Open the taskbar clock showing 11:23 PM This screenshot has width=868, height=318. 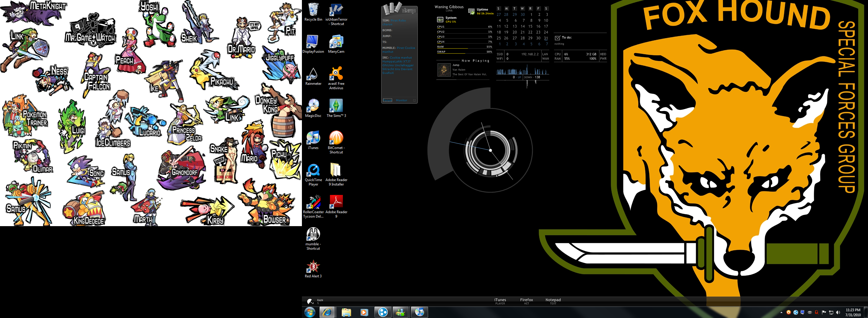pyautogui.click(x=853, y=312)
